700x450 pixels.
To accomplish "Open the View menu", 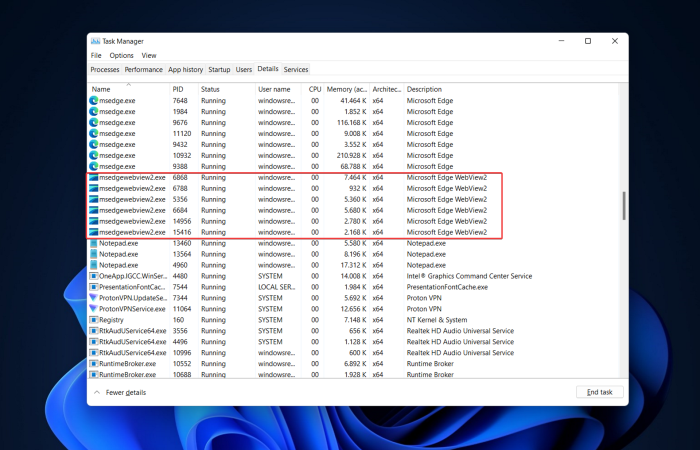I will (149, 55).
